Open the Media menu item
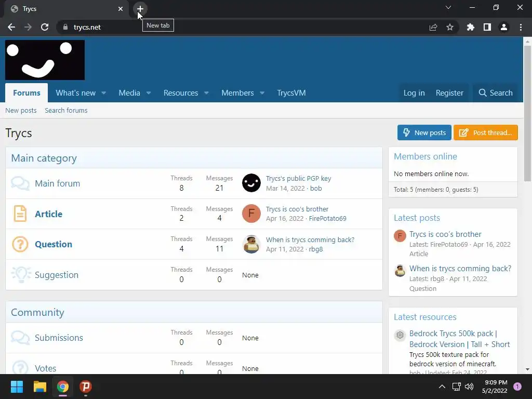Viewport: 532px width, 399px height. (129, 93)
